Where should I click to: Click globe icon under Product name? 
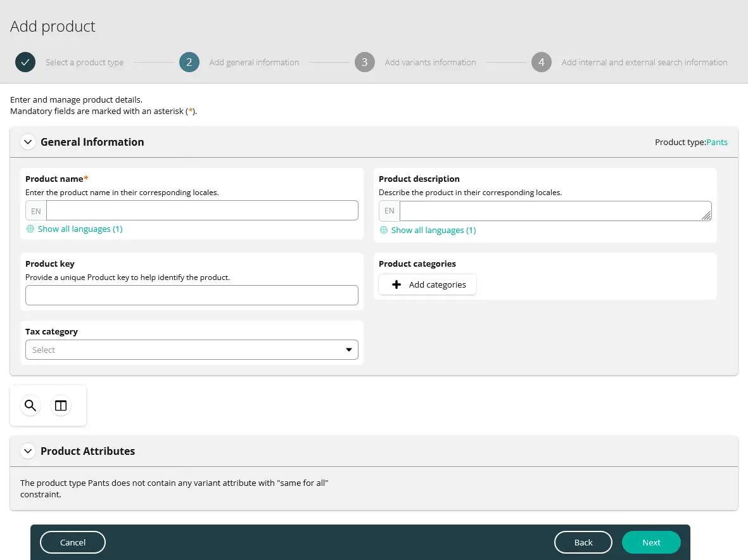30,229
